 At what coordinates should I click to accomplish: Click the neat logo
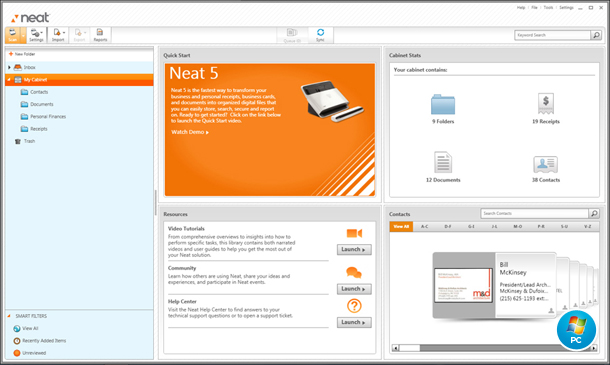click(31, 18)
